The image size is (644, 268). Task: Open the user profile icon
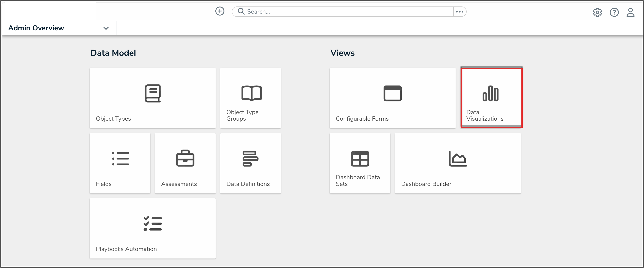[x=630, y=12]
